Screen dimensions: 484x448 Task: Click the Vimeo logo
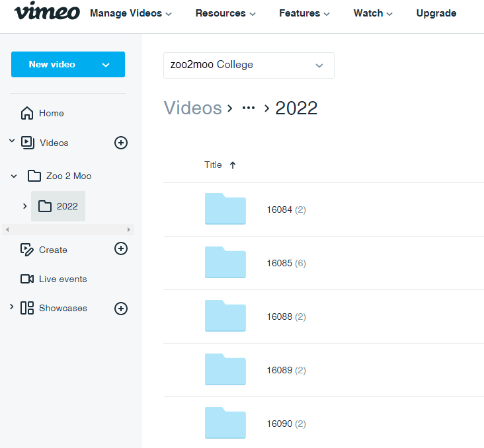coord(47,11)
